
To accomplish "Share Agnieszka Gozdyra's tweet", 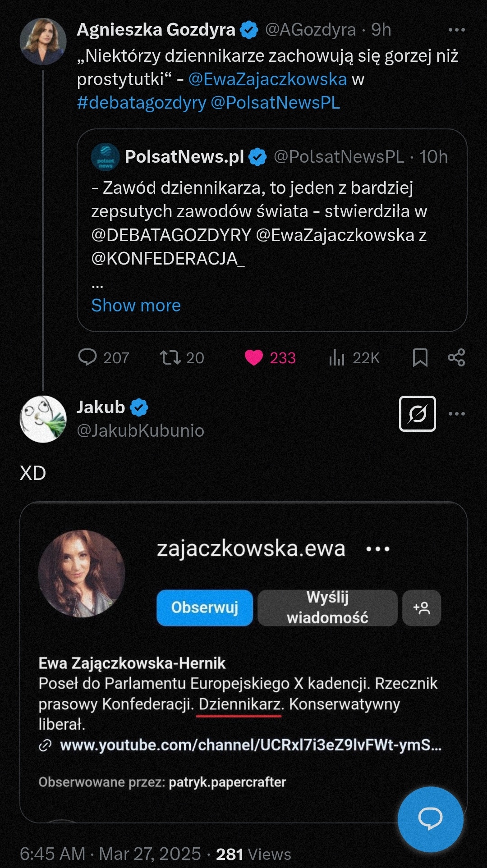I will click(x=456, y=357).
